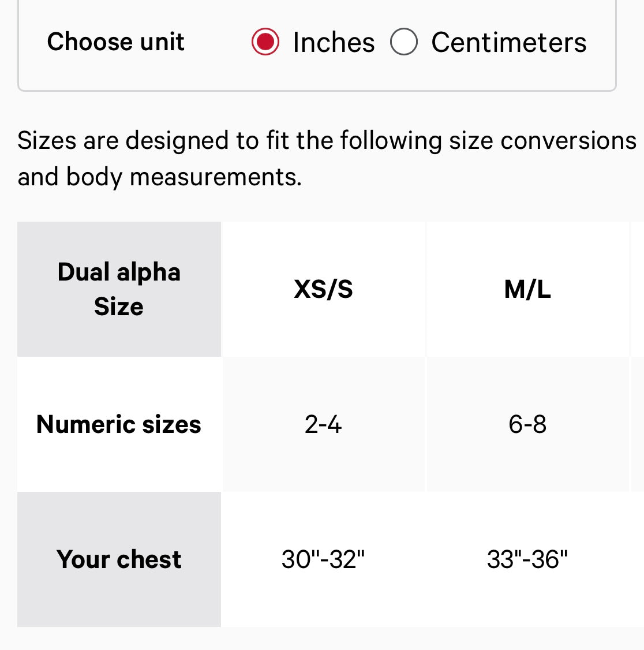Pick the 6-8 numeric size cell
Screen dimensions: 644x650
[x=527, y=424]
